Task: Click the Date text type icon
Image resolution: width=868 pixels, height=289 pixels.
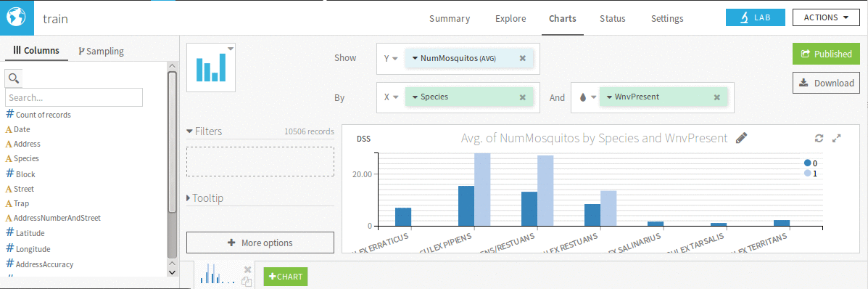Action: (9, 129)
